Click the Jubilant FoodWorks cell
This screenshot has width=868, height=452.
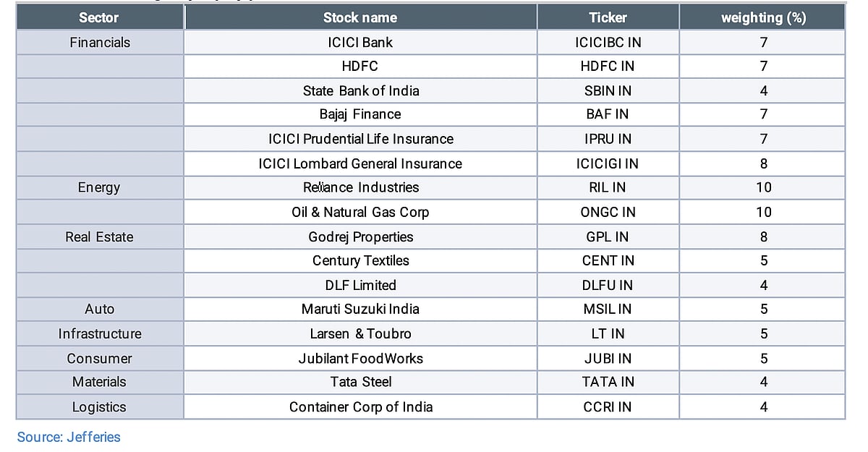coord(360,358)
